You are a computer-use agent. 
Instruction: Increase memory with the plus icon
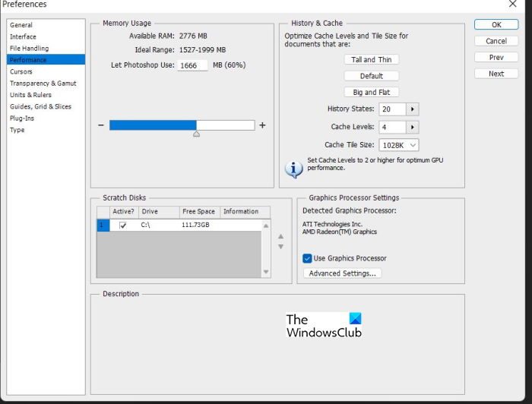coord(262,125)
